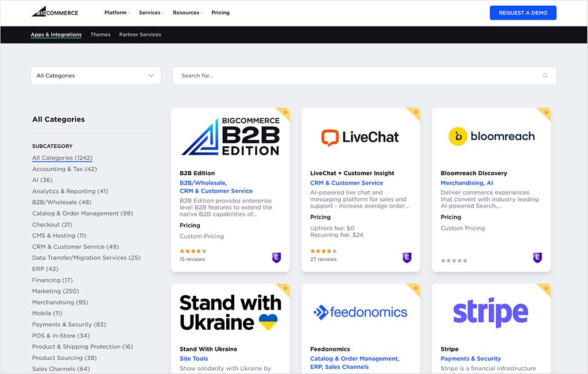The image size is (588, 374).
Task: Filter by ERP (42)
Action: click(45, 269)
